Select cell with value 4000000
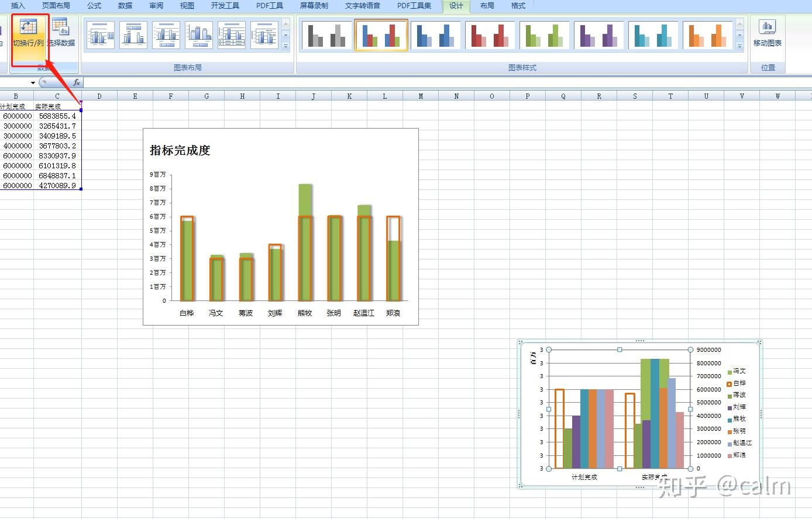Viewport: 812px width, 519px height. [x=16, y=146]
